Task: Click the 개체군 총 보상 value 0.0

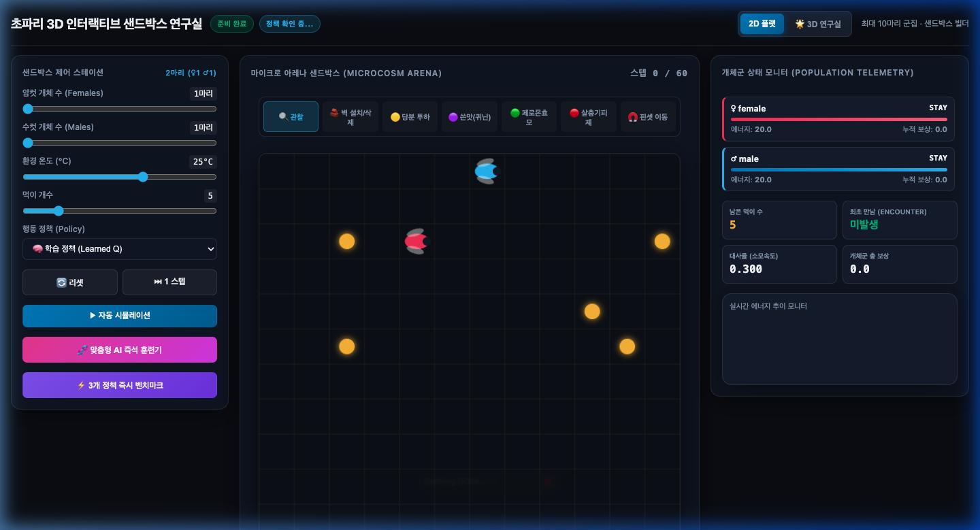Action: (x=860, y=269)
